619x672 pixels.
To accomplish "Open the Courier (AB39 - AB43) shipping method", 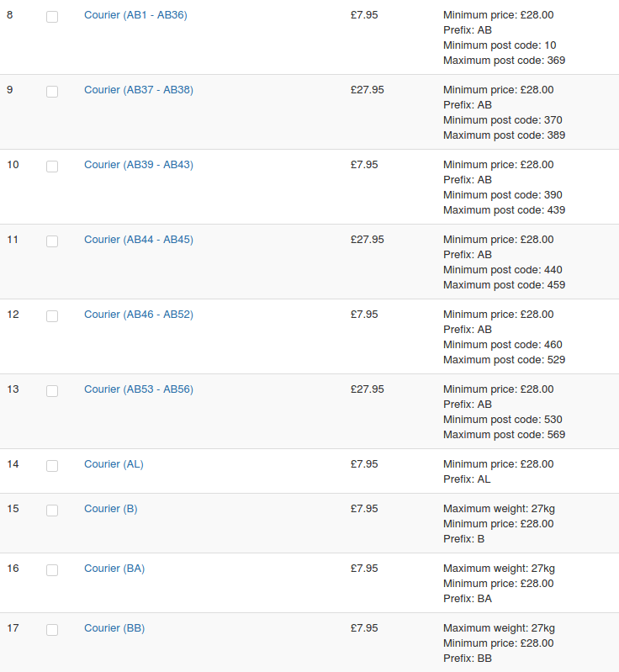I will coord(139,165).
